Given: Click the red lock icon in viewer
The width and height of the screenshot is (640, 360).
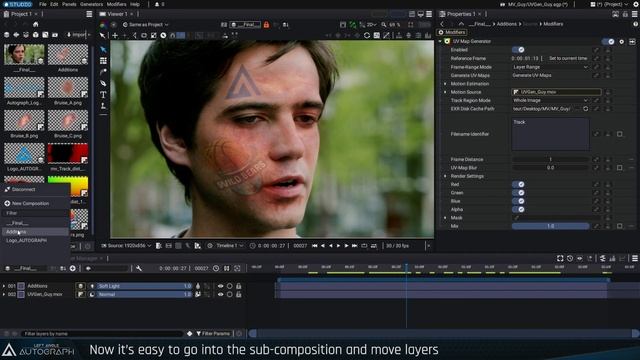Looking at the screenshot, I should (266, 24).
